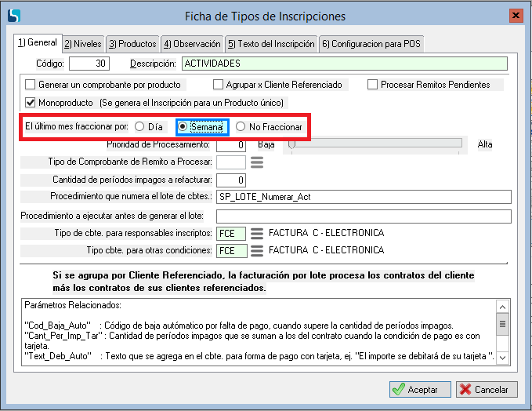Go to 6) Configuracion para POS tab
532x411 pixels.
[371, 44]
